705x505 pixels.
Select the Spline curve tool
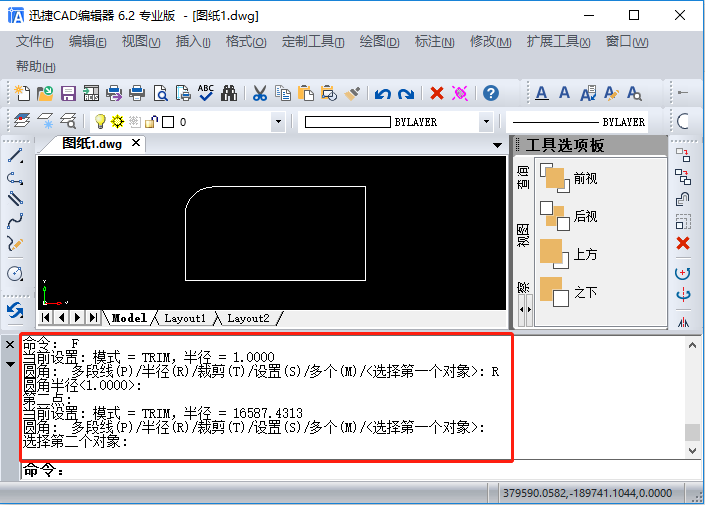click(15, 221)
